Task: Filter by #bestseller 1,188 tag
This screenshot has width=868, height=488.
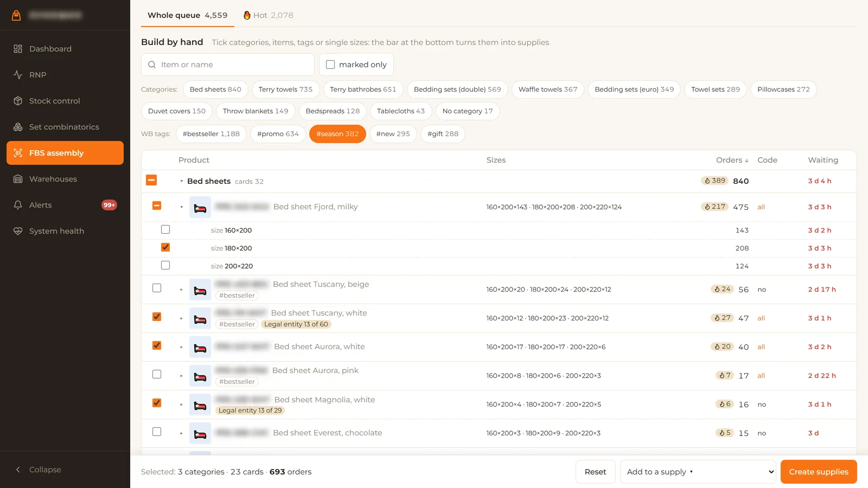Action: coord(211,134)
